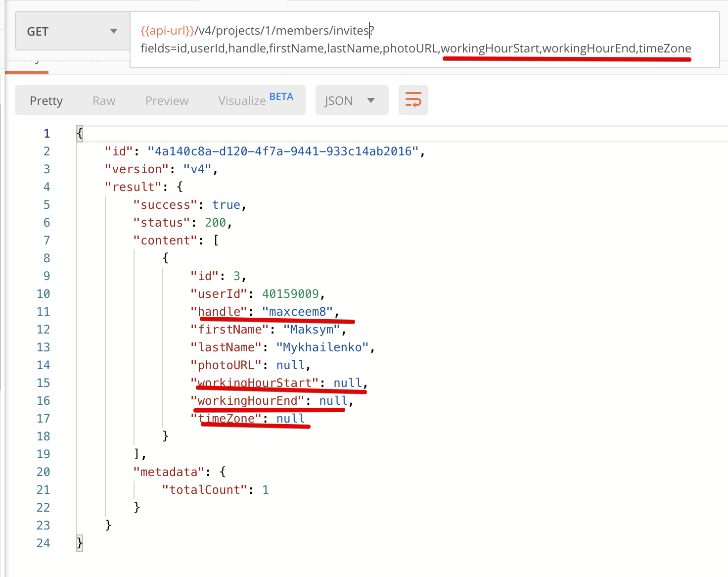Click the "success" key on line 5
This screenshot has width=728, height=577.
(166, 205)
